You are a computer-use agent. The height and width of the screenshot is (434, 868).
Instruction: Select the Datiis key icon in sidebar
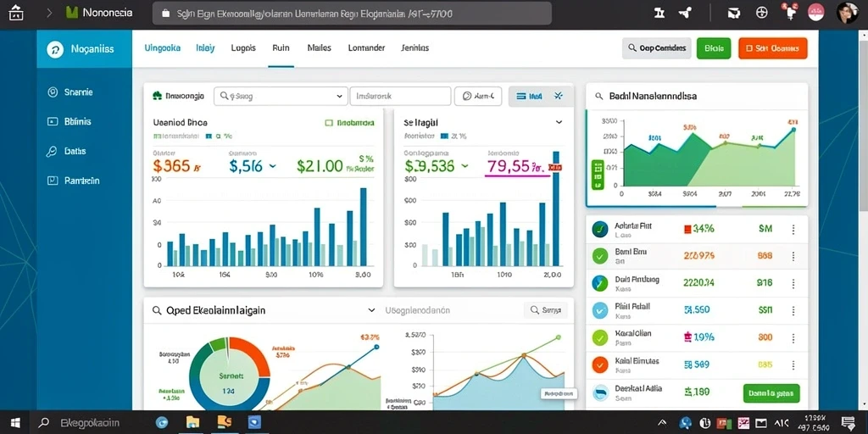click(x=52, y=151)
